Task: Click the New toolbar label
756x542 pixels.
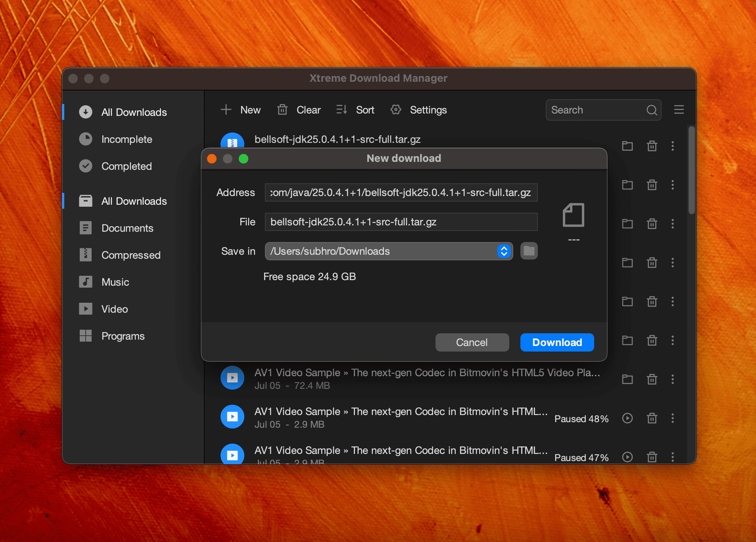Action: 250,110
